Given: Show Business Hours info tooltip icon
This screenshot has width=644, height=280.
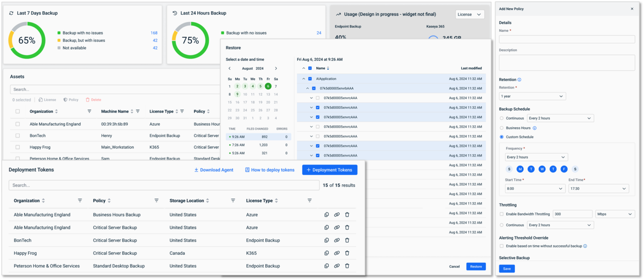Looking at the screenshot, I should coord(535,128).
